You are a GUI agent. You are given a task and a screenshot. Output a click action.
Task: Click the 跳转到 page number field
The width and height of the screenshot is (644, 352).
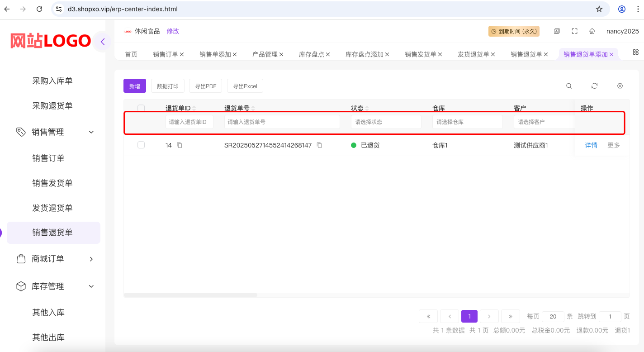[610, 317]
